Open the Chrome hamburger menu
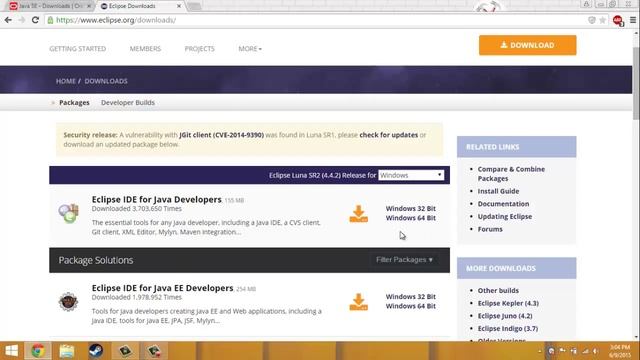640x360 pixels. (x=633, y=20)
